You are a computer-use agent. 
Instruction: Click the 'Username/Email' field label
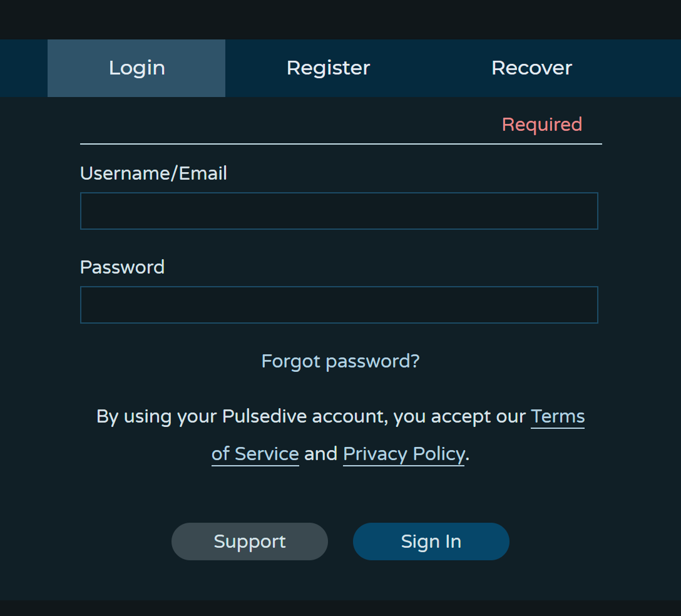coord(153,173)
